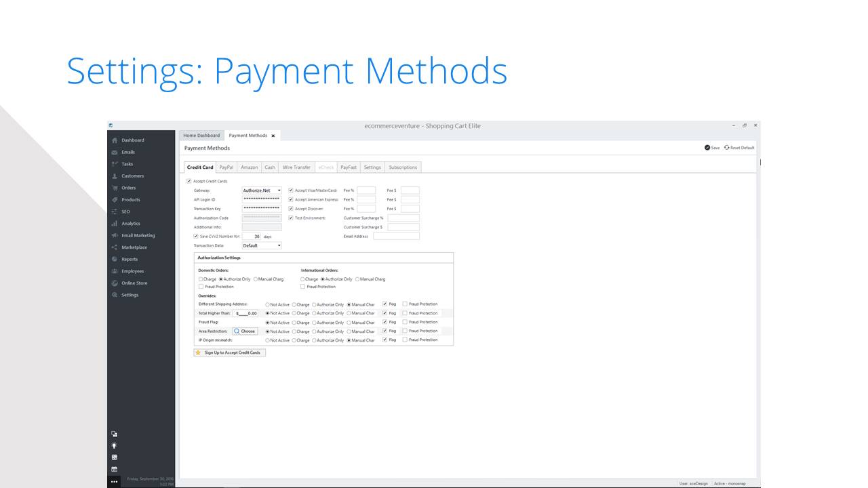The width and height of the screenshot is (868, 488).
Task: Close the Payment Methods tab with the x
Action: pyautogui.click(x=273, y=136)
